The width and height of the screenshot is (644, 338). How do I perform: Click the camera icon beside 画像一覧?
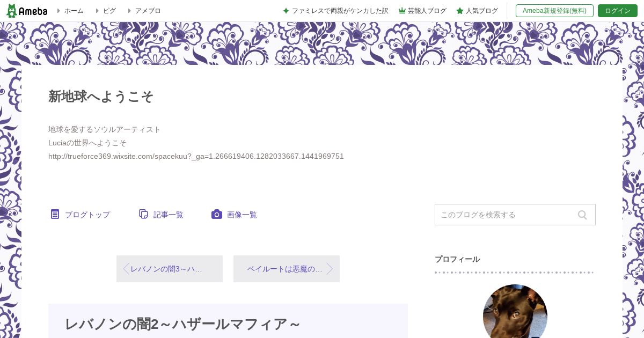[217, 214]
